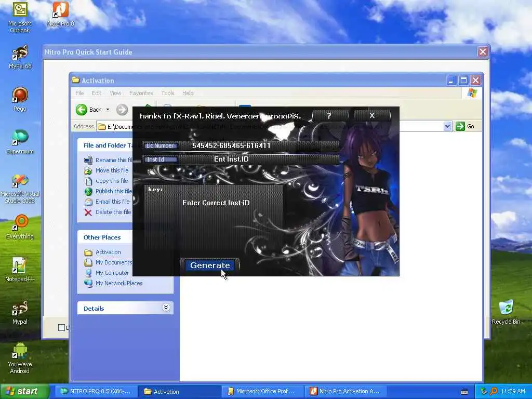Switch to NITRO PRO 8.5 taskbar item

click(x=96, y=391)
